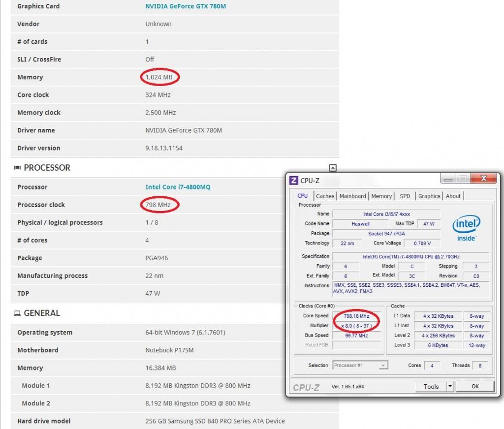Open the Processor #1 selection dropdown
Screen dimensions: 504x429
(x=360, y=366)
